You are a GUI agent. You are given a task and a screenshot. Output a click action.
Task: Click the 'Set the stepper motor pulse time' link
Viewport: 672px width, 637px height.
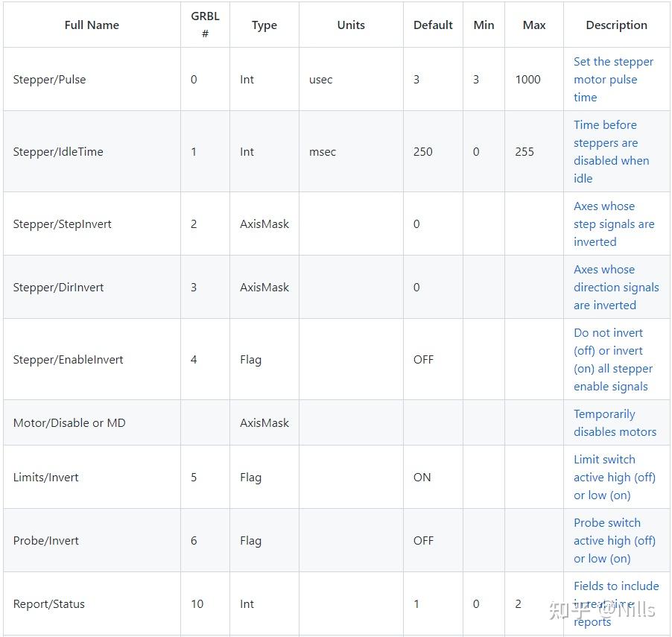pos(612,80)
